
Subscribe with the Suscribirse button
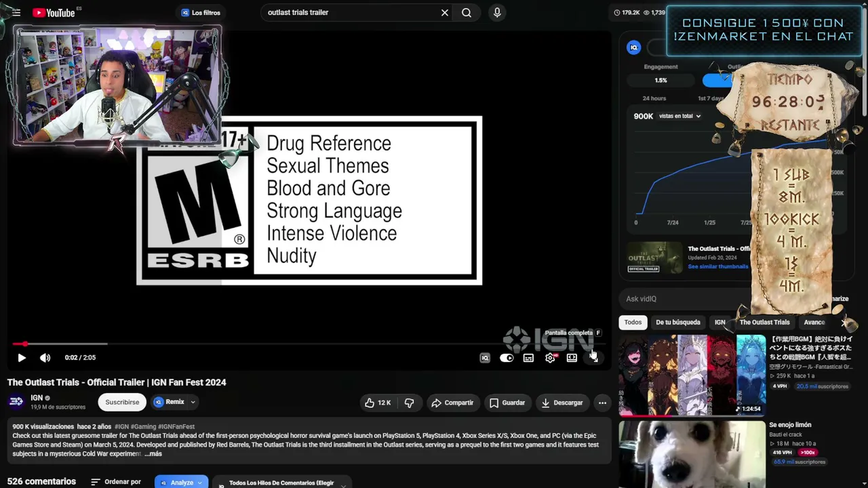pyautogui.click(x=122, y=402)
